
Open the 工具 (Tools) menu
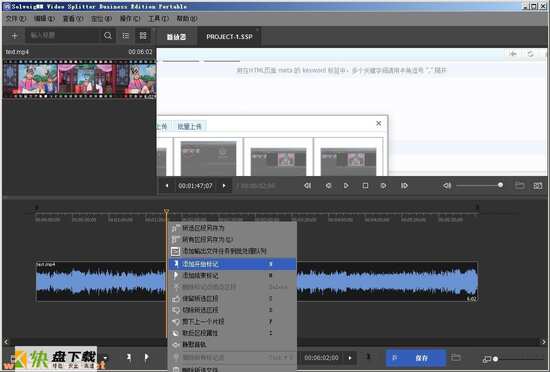pos(159,19)
